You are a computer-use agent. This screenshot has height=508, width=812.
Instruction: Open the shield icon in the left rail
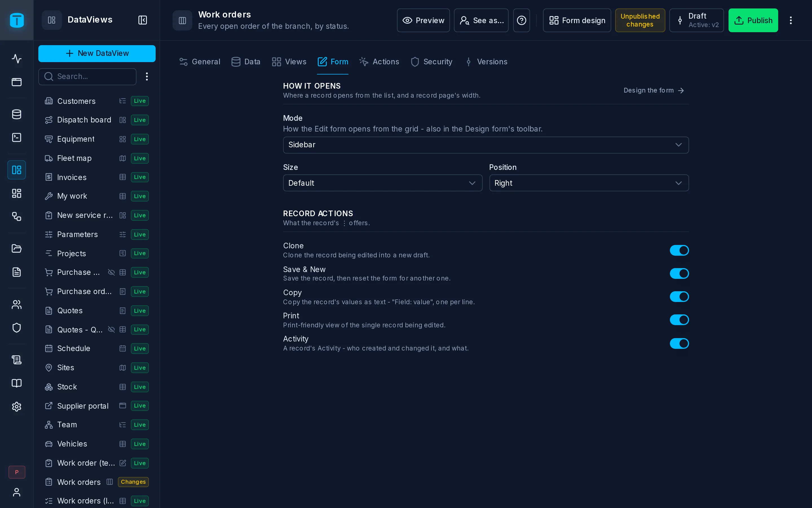(x=16, y=328)
